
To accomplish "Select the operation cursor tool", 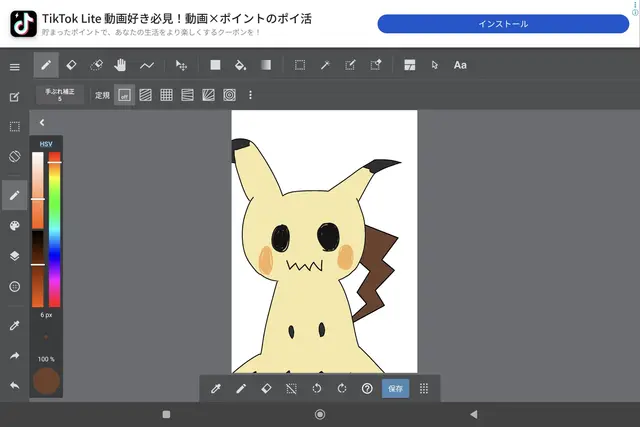I will (435, 65).
